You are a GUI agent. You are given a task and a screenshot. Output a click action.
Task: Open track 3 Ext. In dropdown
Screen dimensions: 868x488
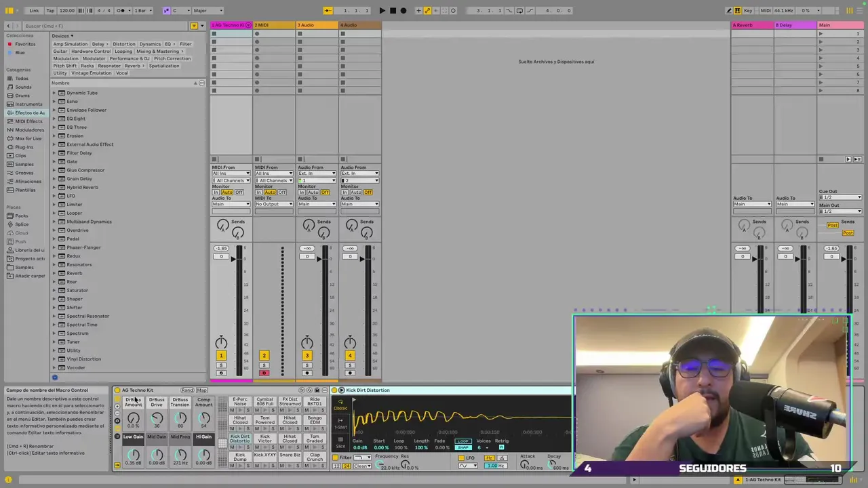coord(317,174)
